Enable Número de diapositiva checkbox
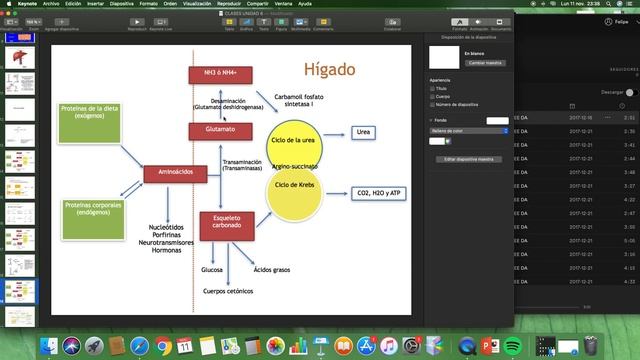Screen dimensions: 640x360 tap(432, 105)
